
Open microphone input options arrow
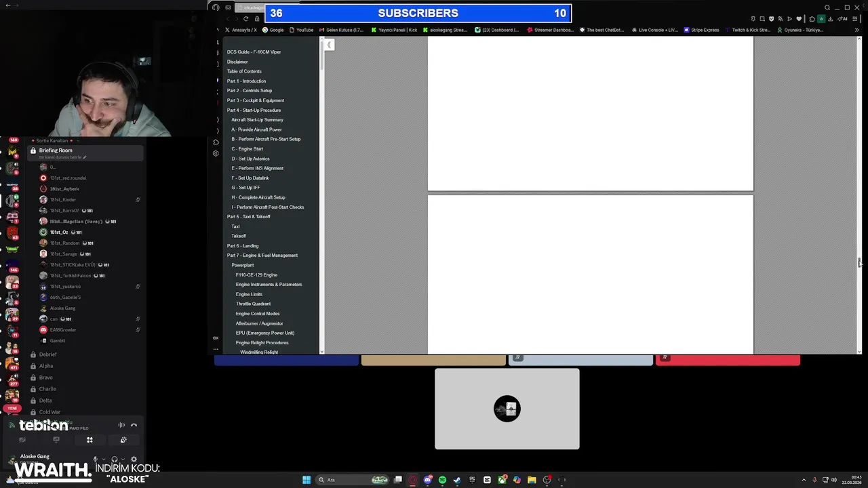pyautogui.click(x=102, y=459)
